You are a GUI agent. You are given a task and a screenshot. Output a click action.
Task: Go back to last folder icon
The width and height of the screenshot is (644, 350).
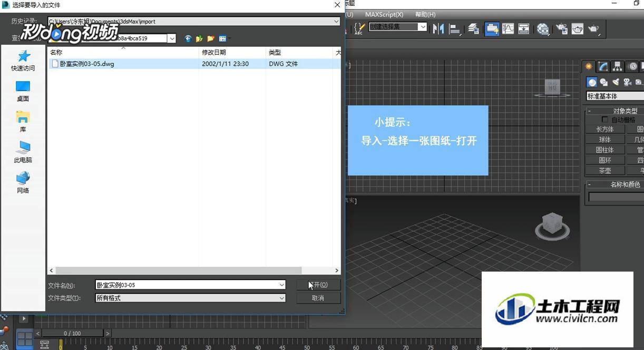tap(188, 38)
